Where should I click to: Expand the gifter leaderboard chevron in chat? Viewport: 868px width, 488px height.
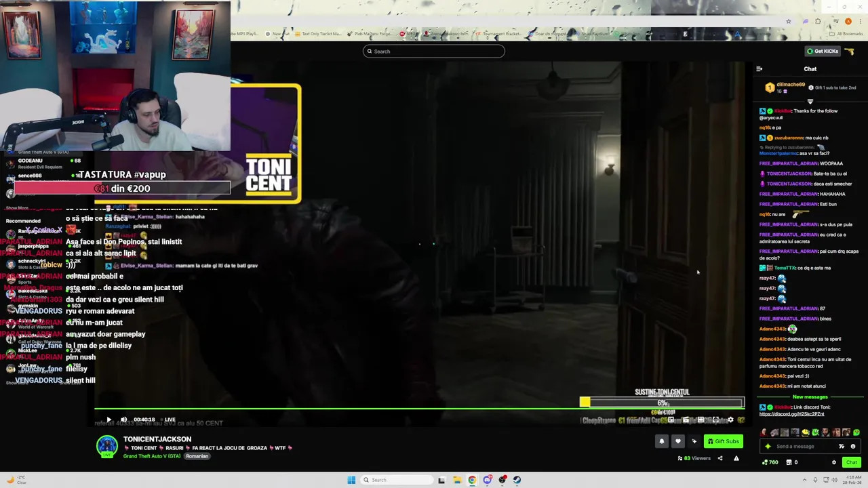pyautogui.click(x=810, y=102)
